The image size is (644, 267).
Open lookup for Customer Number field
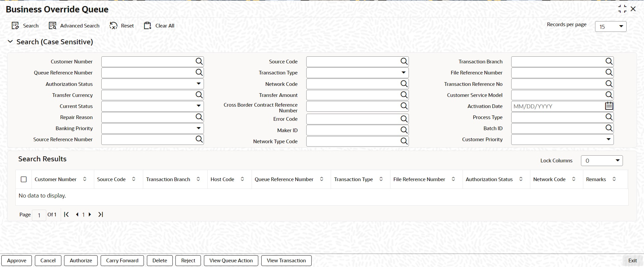click(x=199, y=61)
